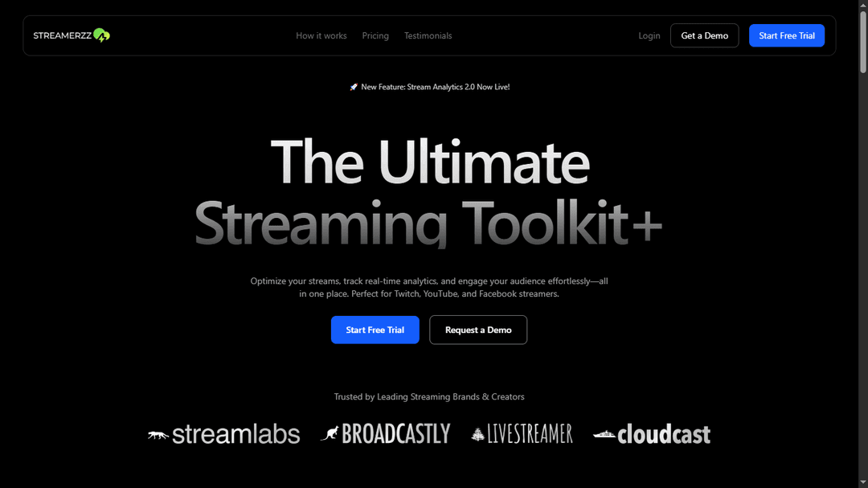Go to the Pricing section
Screen dimensions: 868x488
(x=375, y=35)
